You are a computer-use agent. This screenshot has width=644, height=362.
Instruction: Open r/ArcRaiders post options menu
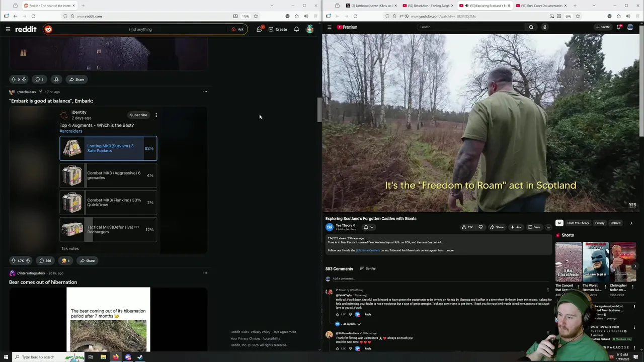point(205,92)
